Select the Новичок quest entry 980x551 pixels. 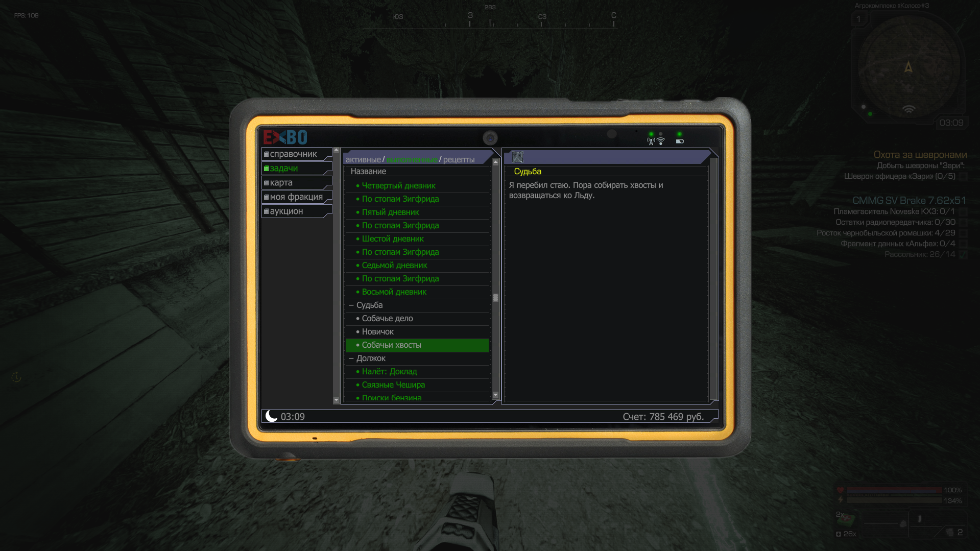click(377, 332)
